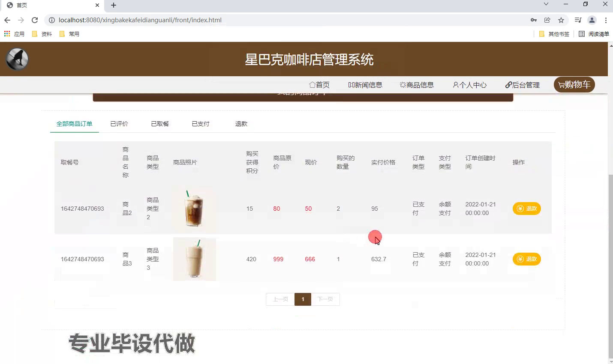Screen dimensions: 613x364
Task: Click 商品类型2 cell
Action: point(153,209)
